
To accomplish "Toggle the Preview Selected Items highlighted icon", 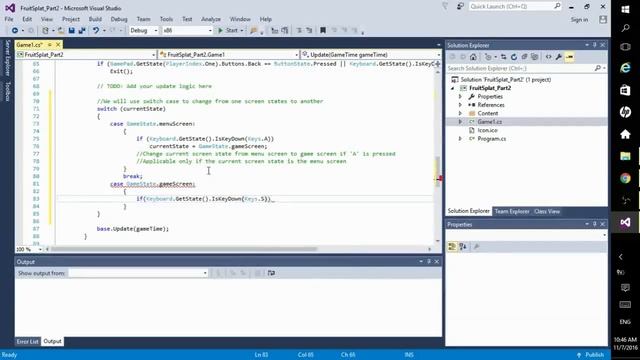I will click(569, 57).
